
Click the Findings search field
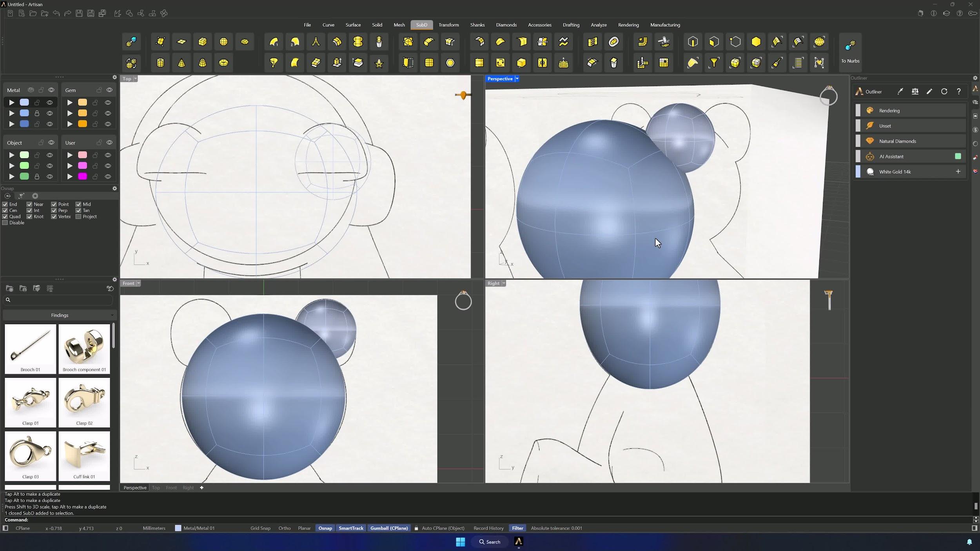pos(59,300)
